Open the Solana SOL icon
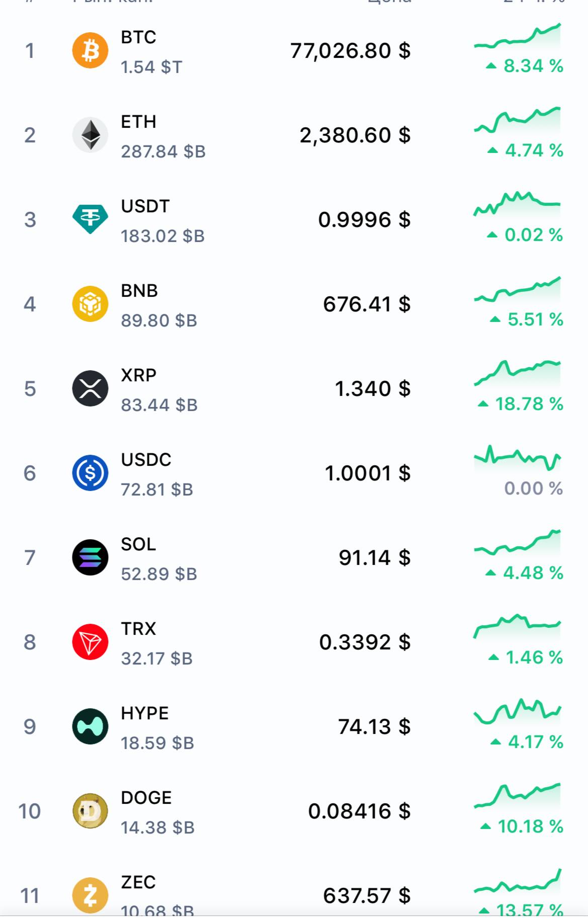Viewport: 588px width, 919px height. (x=90, y=557)
